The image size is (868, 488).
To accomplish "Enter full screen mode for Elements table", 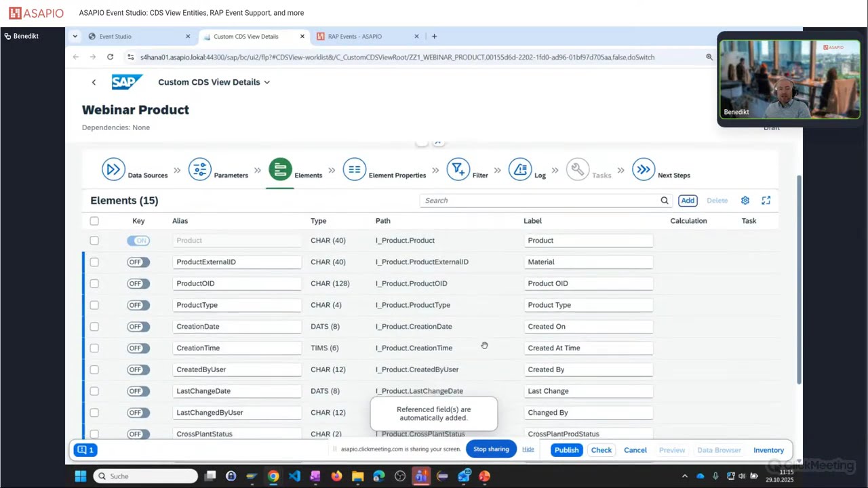I will click(766, 201).
